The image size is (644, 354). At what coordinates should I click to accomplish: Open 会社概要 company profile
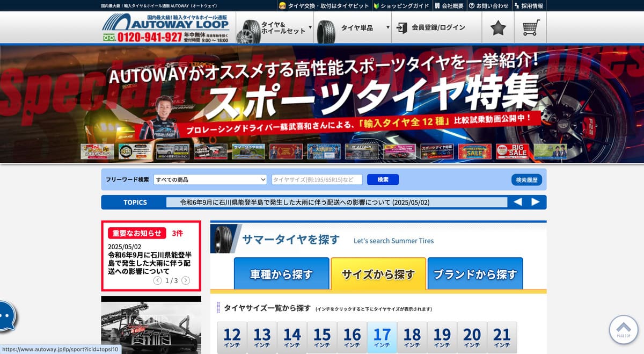tap(449, 5)
